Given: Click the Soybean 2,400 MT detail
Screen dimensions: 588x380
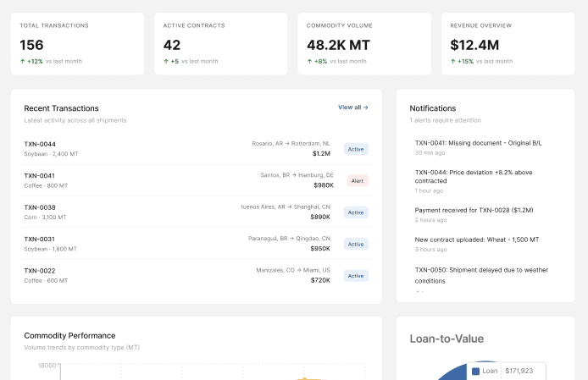Looking at the screenshot, I should point(51,154).
